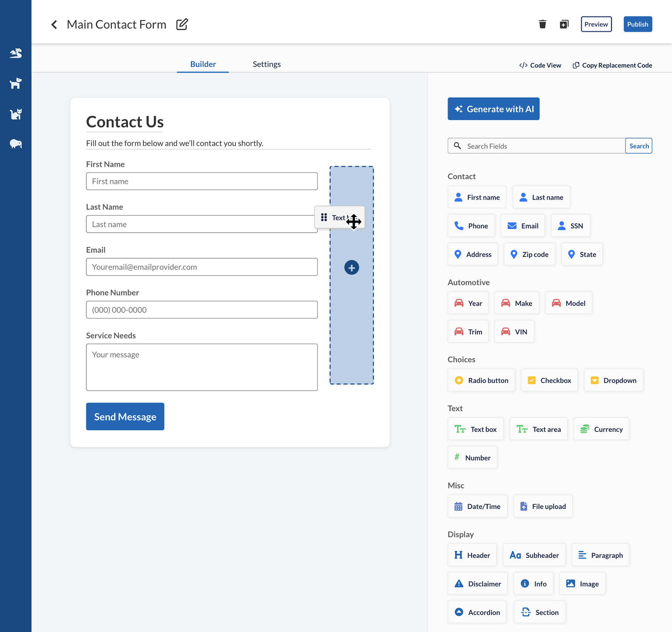The width and height of the screenshot is (672, 632).
Task: Open the elephant icon in left sidebar
Action: 16,144
